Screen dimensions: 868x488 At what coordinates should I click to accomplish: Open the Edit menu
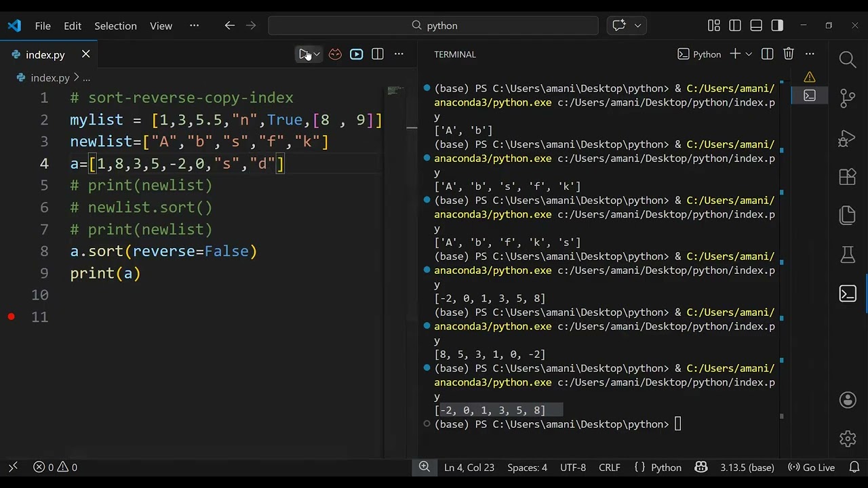73,26
